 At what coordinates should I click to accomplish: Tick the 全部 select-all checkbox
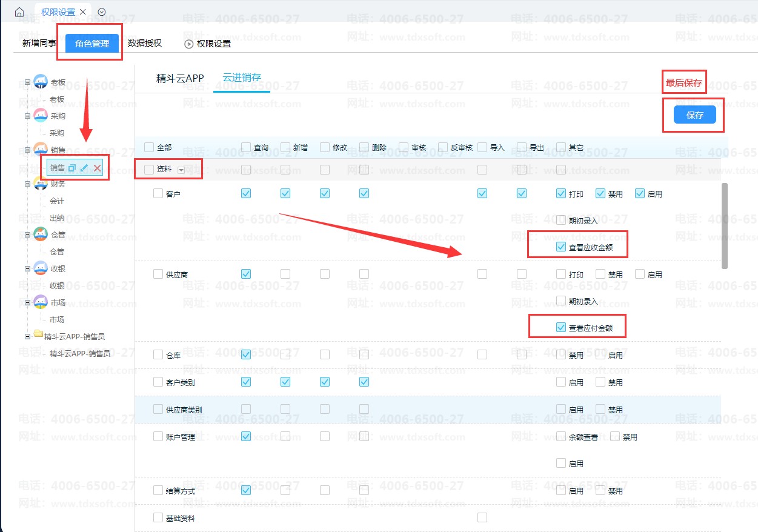pos(149,147)
